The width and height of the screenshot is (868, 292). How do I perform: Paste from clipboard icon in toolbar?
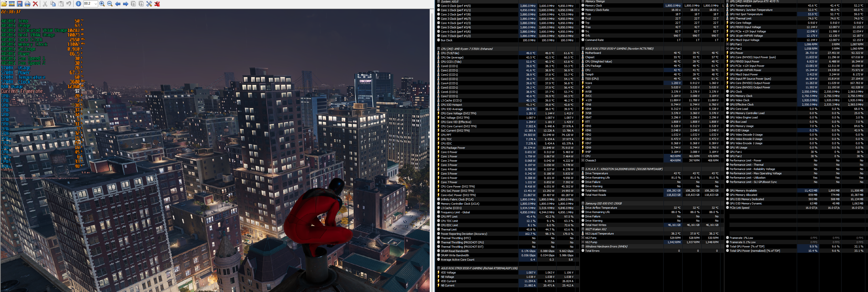pyautogui.click(x=61, y=4)
